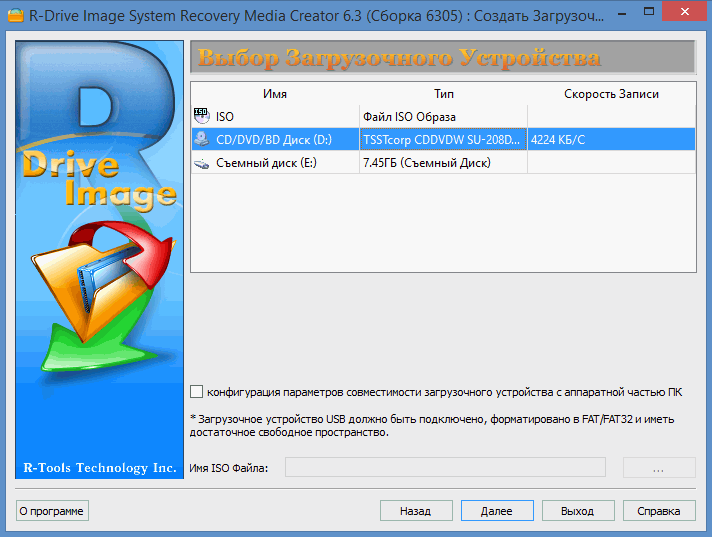Click the CD/DVD/BD drive icon
This screenshot has width=712, height=537.
click(x=202, y=139)
